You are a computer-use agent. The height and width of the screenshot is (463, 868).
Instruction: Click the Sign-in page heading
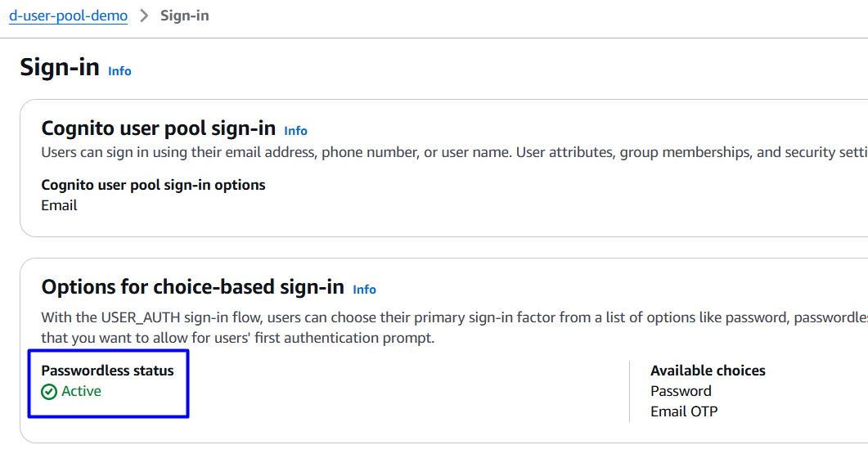pyautogui.click(x=60, y=67)
